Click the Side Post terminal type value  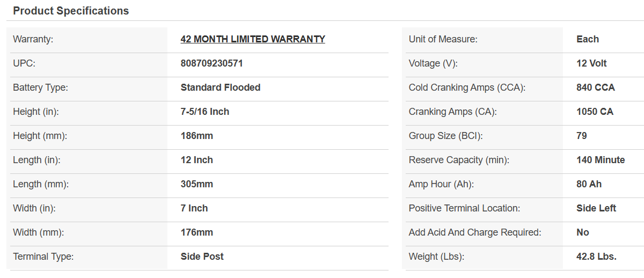point(202,257)
